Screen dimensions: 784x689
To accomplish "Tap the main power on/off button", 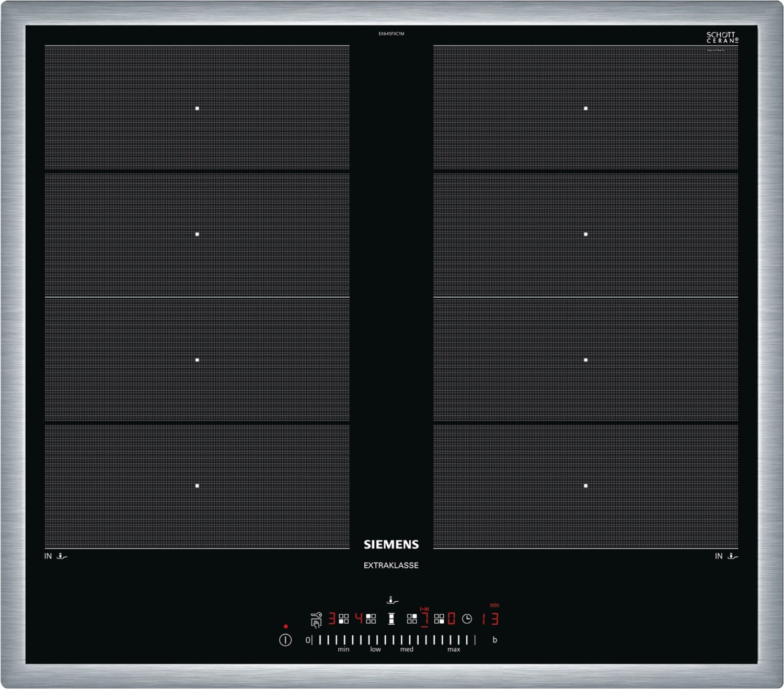I will pyautogui.click(x=285, y=640).
